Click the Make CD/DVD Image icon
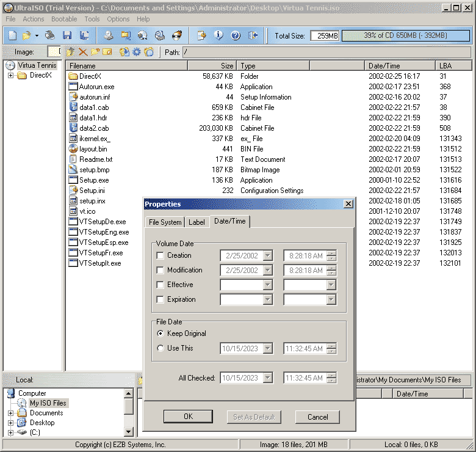The height and width of the screenshot is (452, 476). click(x=109, y=35)
